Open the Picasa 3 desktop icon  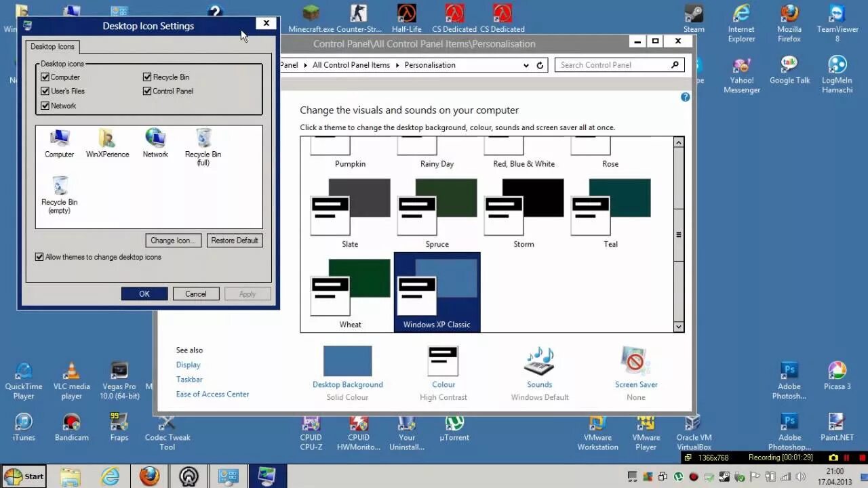[837, 376]
